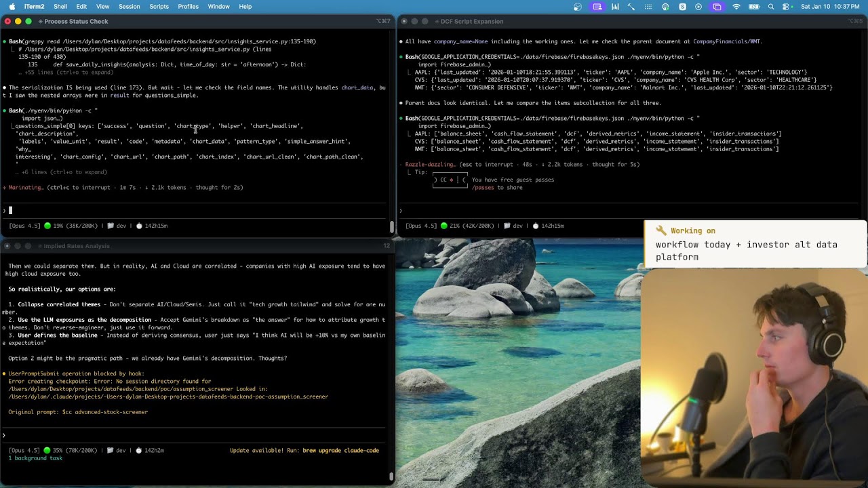Click the scrollbar in Process Status Check window
The width and height of the screenshot is (868, 488).
tap(392, 226)
